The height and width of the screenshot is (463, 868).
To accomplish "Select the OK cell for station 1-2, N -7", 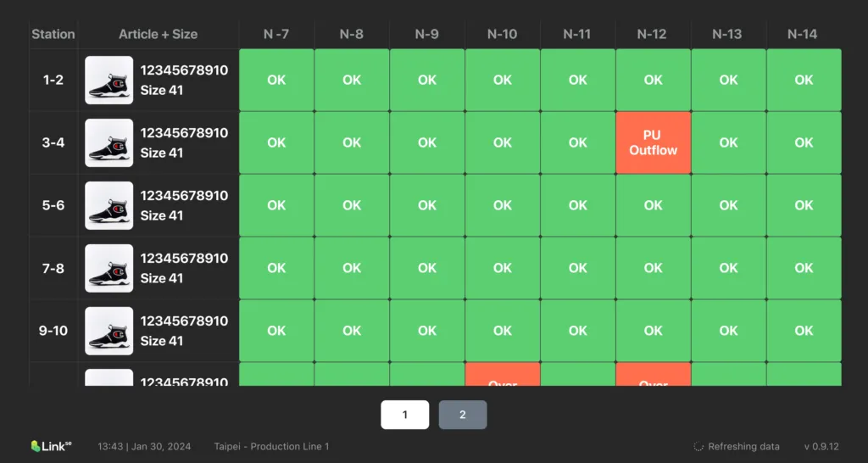I will (x=276, y=80).
